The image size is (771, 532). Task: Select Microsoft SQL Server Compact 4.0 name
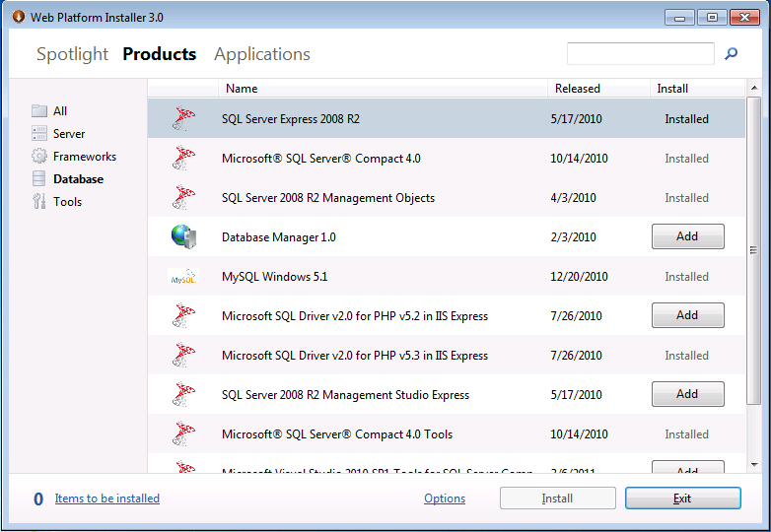pos(321,159)
